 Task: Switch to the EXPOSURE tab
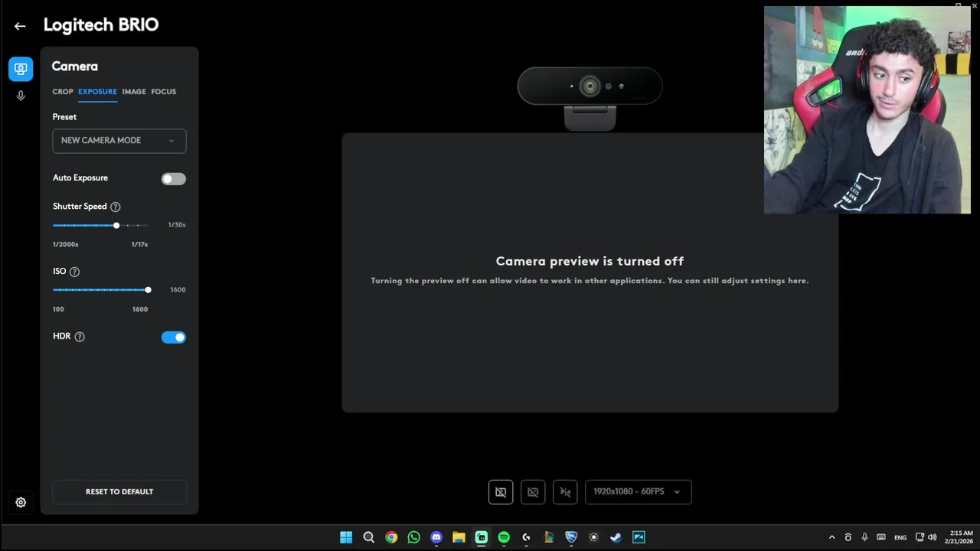(x=97, y=92)
